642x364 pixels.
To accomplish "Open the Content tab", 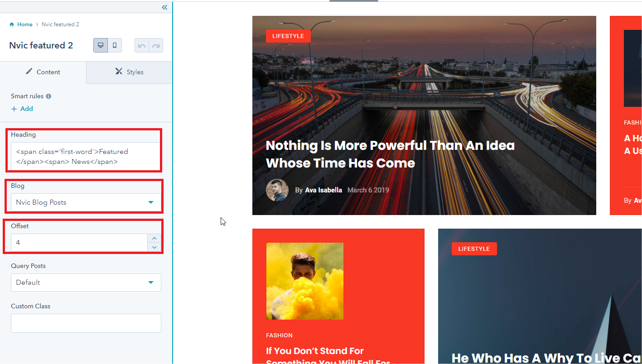I will pyautogui.click(x=43, y=72).
